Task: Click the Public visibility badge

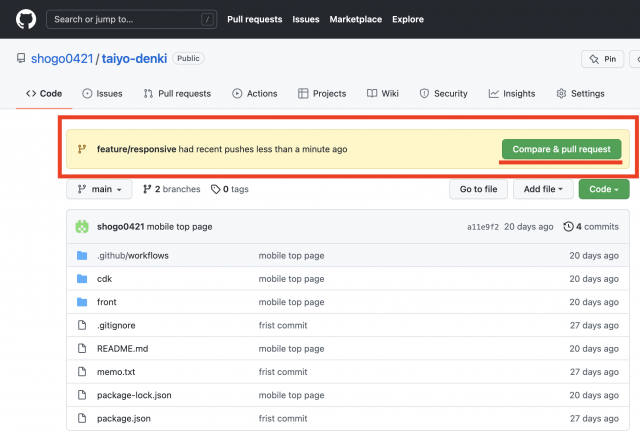Action: pyautogui.click(x=188, y=58)
